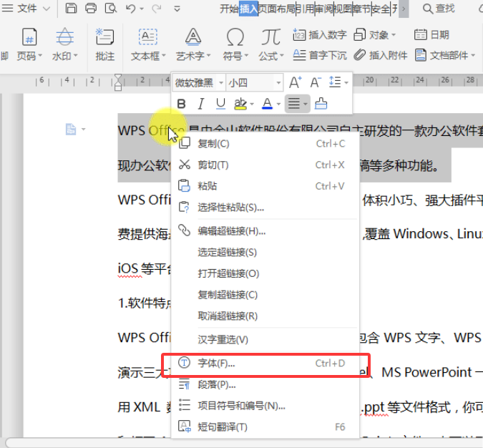The width and height of the screenshot is (483, 448).
Task: Expand quick access toolbar customization arrow
Action: (177, 9)
